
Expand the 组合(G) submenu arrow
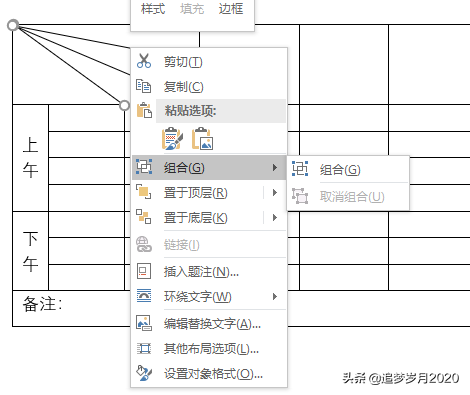point(275,167)
